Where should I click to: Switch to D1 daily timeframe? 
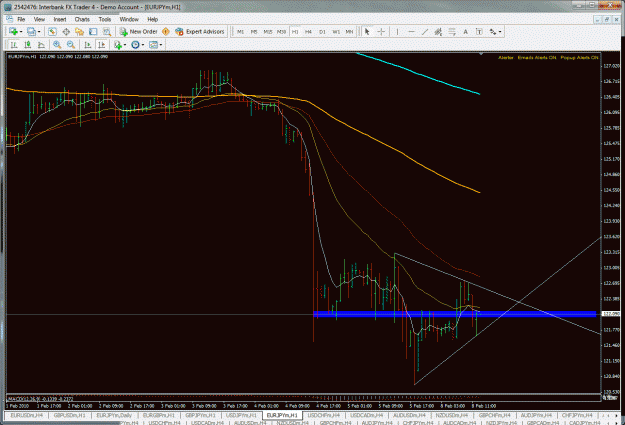coord(322,31)
